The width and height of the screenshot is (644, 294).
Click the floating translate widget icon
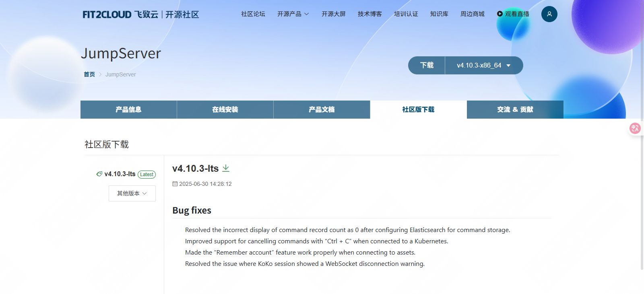pos(635,128)
